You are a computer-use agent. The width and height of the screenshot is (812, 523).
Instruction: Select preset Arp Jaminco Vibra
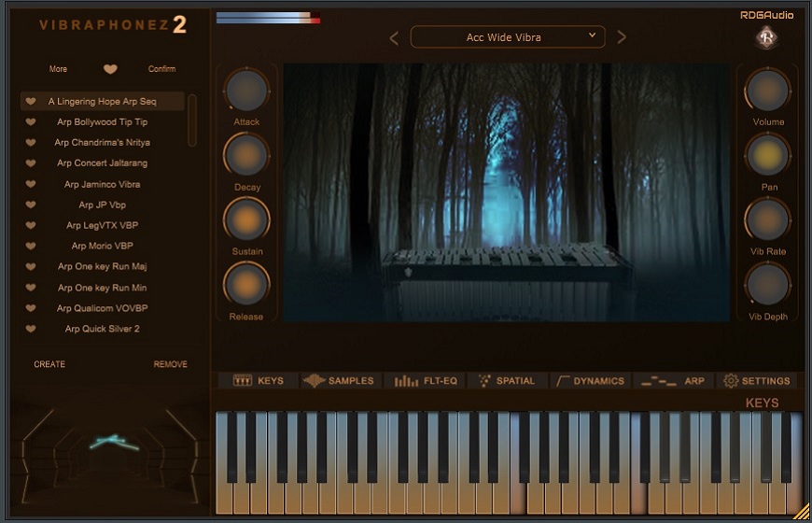[x=102, y=184]
